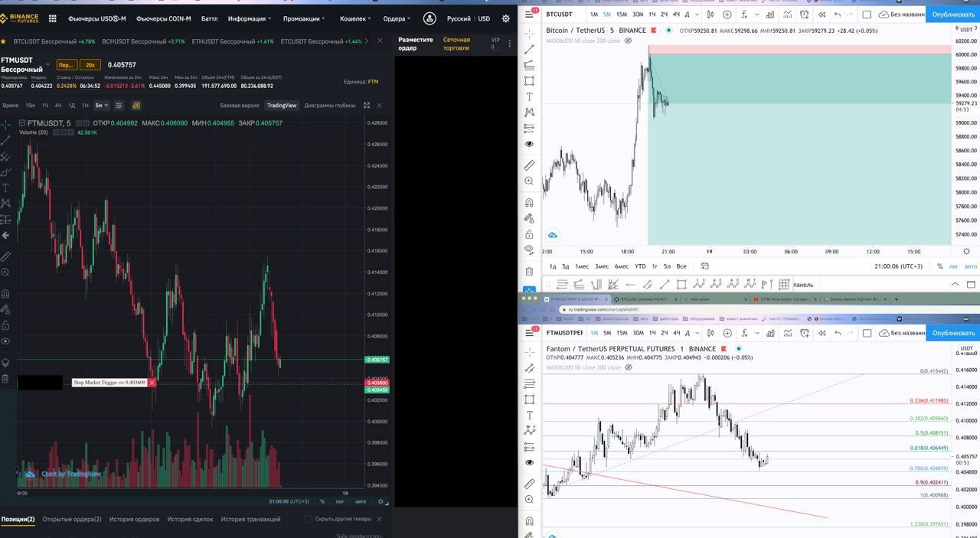This screenshot has width=980, height=538.
Task: Expand indicator templates arrow in BTCUSDT toolbar
Action: [757, 14]
